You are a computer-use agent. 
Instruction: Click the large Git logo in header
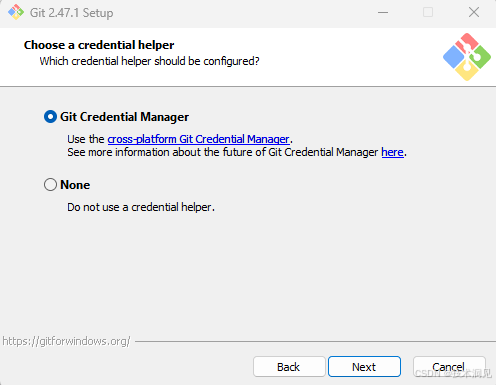pos(467,57)
